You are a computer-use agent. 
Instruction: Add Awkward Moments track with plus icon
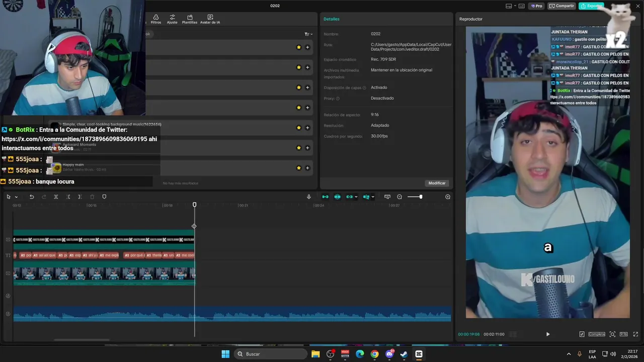pyautogui.click(x=307, y=148)
